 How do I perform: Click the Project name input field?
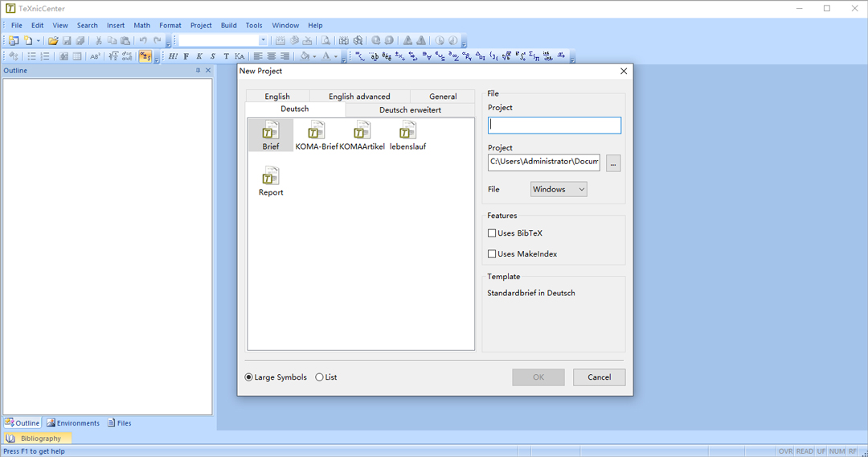point(554,126)
